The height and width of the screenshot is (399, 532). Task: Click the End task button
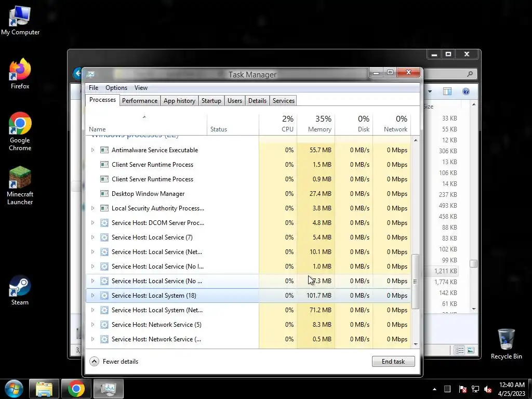[393, 362]
